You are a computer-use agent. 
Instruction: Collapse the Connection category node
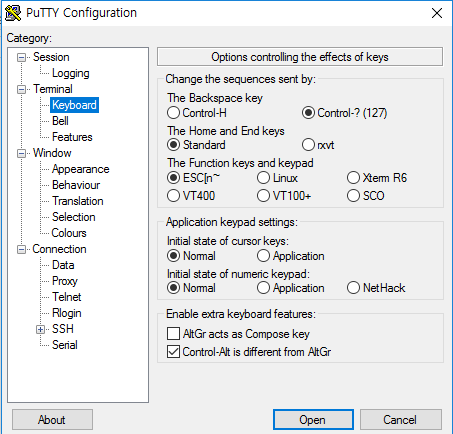click(21, 250)
